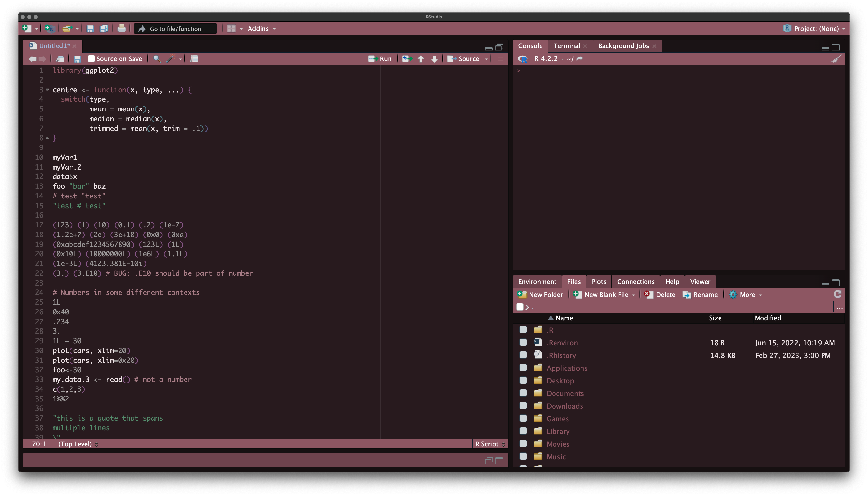
Task: Click the editor toolbar save icon
Action: 77,59
